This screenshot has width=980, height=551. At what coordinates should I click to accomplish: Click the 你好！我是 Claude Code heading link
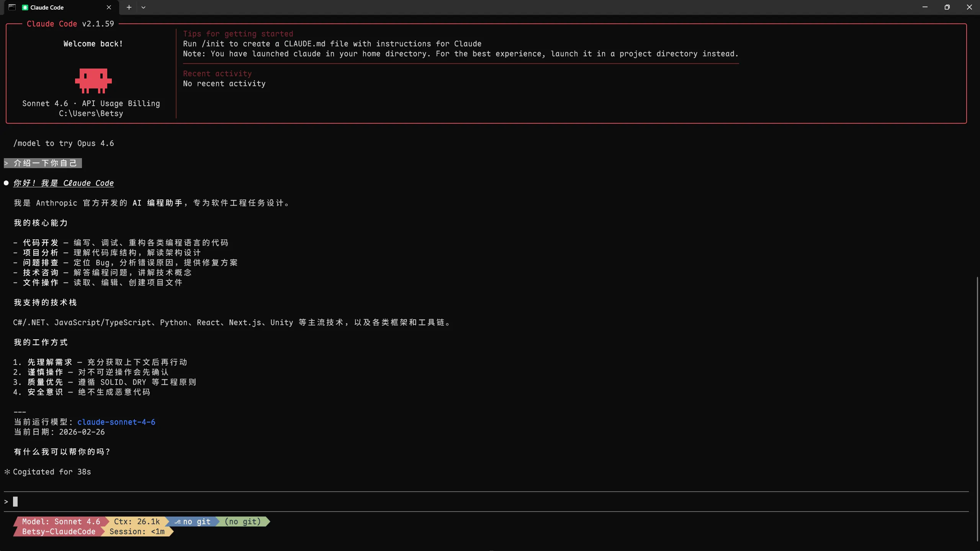[64, 183]
